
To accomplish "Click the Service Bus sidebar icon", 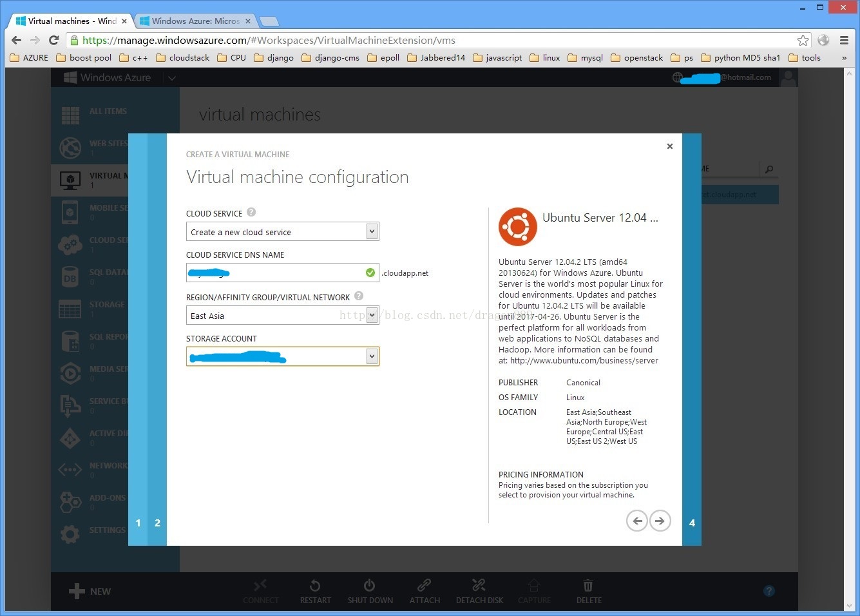I will click(70, 405).
